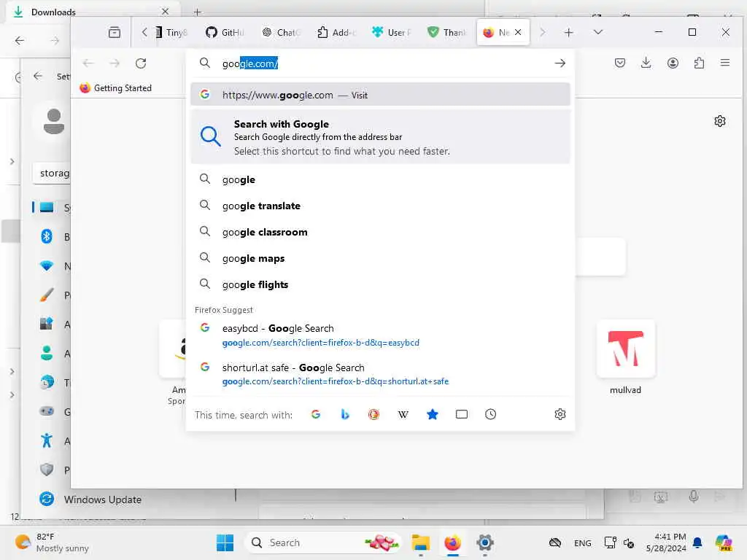
Task: Open shorturl.at safe - Google Search entry
Action: click(380, 374)
